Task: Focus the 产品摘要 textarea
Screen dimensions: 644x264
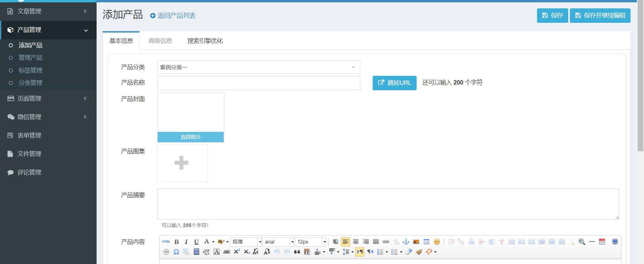Action: click(x=388, y=204)
